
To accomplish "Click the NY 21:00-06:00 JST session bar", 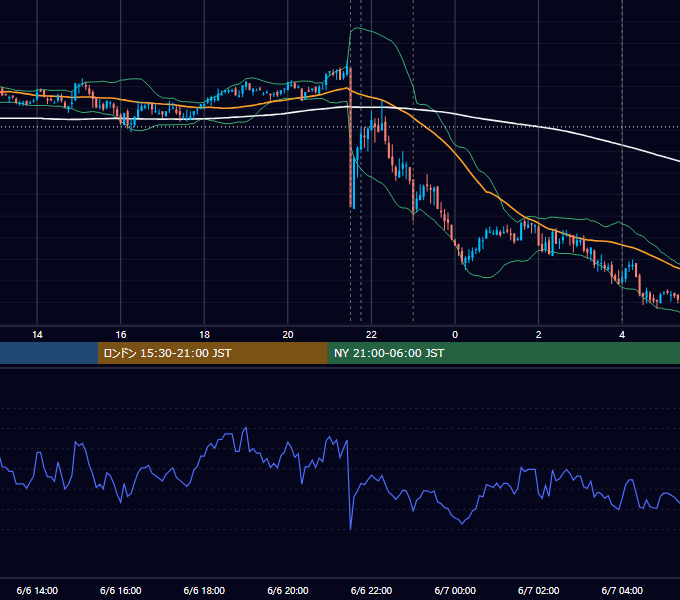I will (503, 353).
